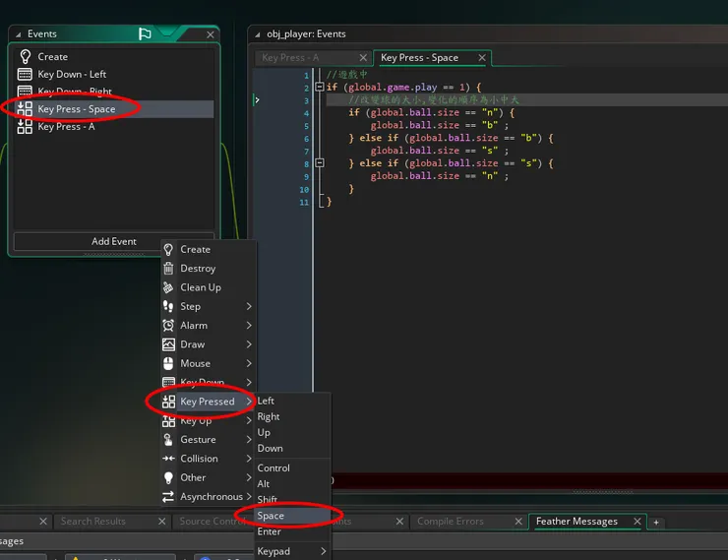Click the Other lightbulb icon
This screenshot has width=728, height=560.
click(168, 477)
